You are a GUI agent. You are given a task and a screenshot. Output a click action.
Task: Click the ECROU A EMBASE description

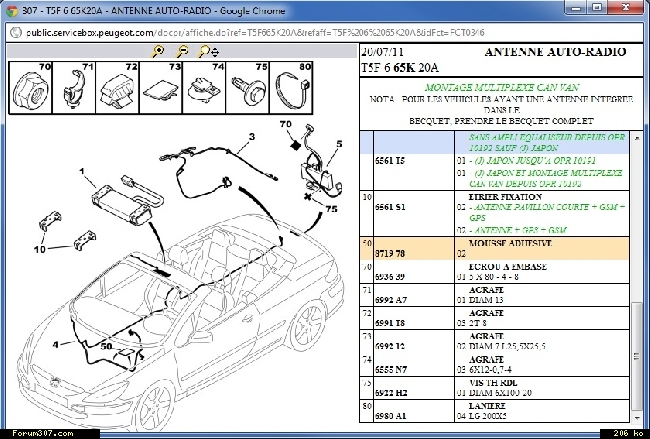pyautogui.click(x=507, y=267)
